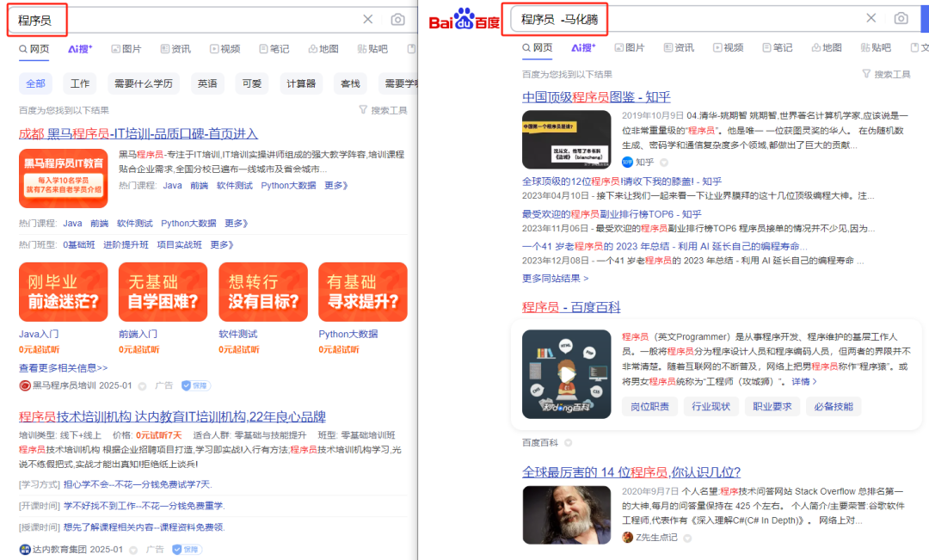Select the 计算器 filter chip
The width and height of the screenshot is (929, 560).
(301, 83)
